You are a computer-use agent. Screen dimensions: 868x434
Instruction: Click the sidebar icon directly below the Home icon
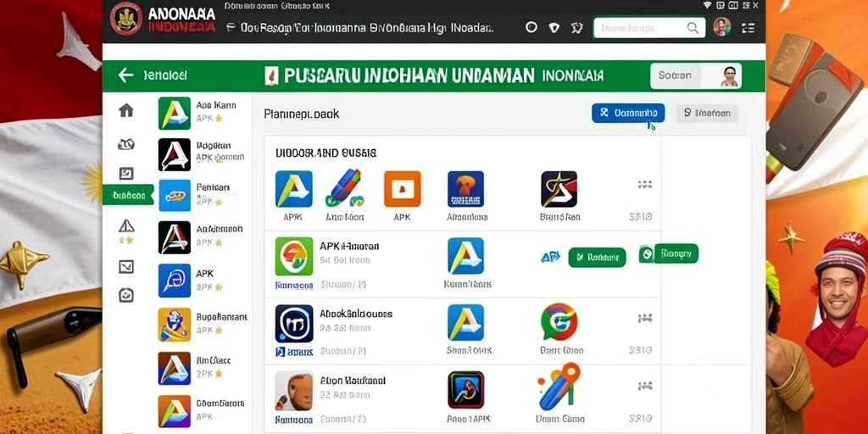pos(126,144)
